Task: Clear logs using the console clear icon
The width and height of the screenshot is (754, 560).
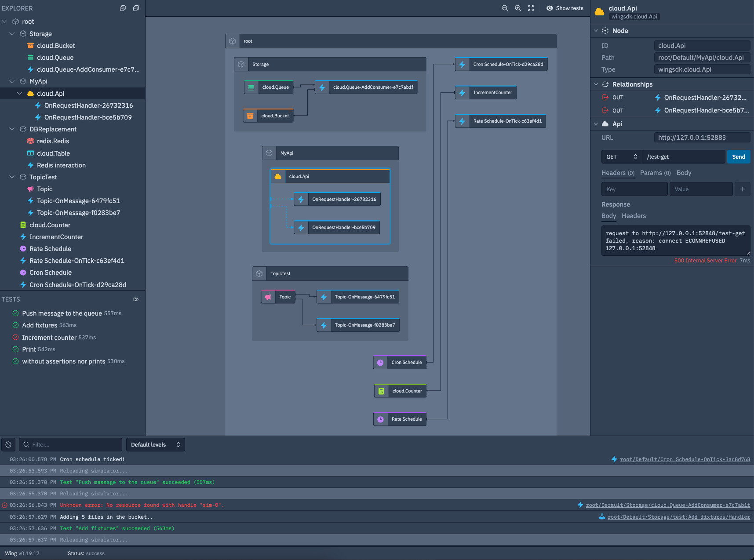Action: [8, 445]
